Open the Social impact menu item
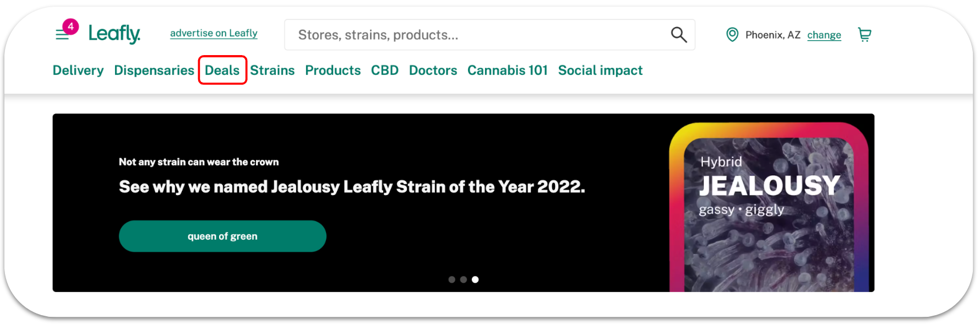 point(600,71)
